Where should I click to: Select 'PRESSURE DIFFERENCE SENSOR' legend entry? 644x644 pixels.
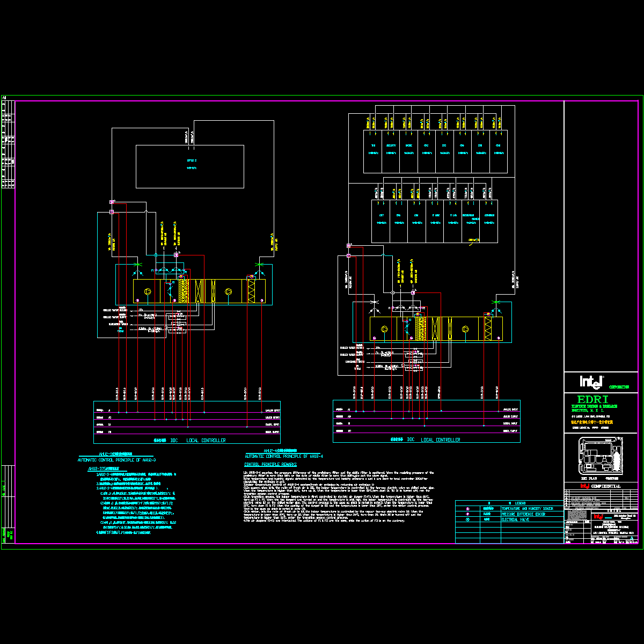(x=523, y=514)
